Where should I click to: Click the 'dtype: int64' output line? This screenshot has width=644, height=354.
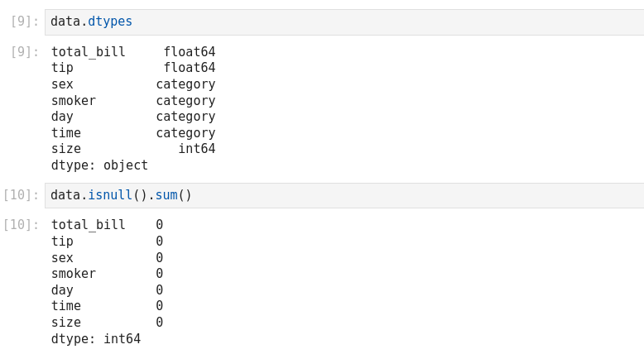coord(96,339)
